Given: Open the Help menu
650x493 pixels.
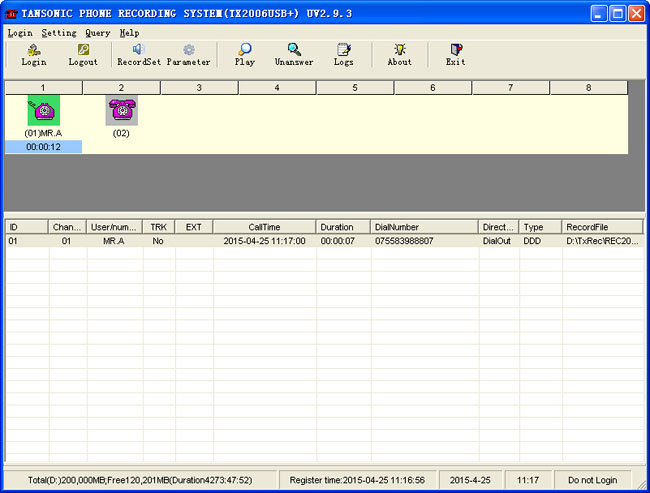Looking at the screenshot, I should [x=129, y=33].
